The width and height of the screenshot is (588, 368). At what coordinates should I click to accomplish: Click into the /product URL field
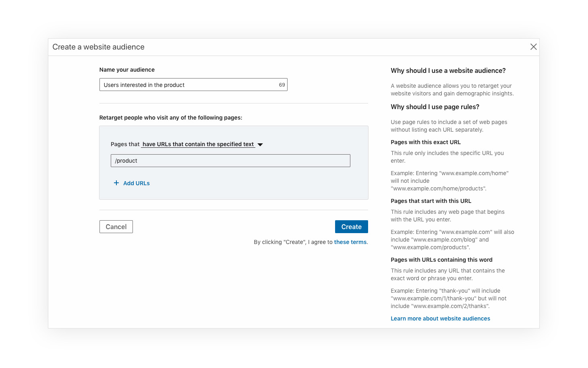pos(230,161)
